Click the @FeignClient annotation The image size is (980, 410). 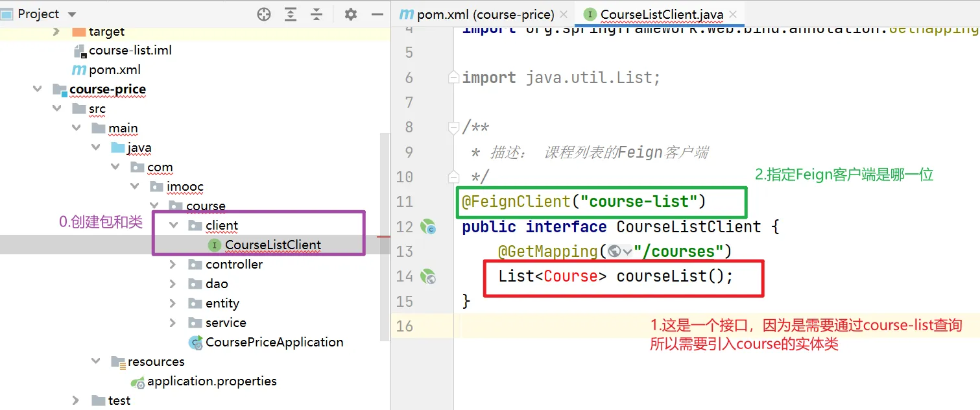pyautogui.click(x=517, y=202)
